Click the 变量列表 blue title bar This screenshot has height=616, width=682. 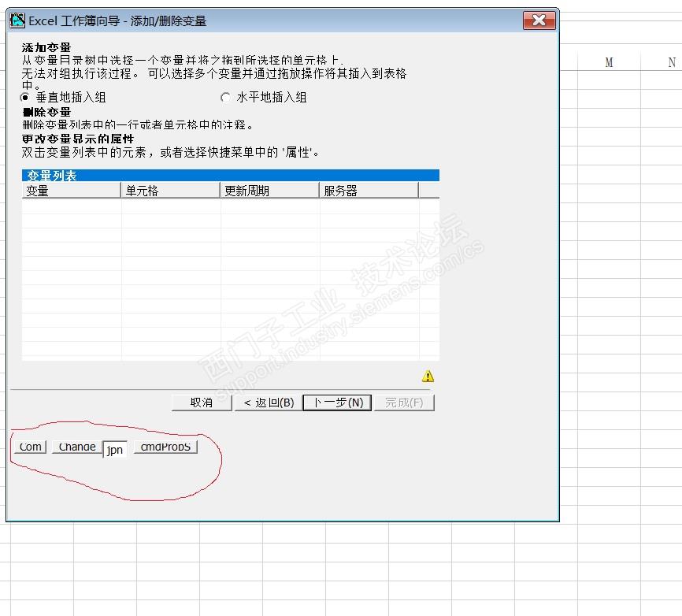pyautogui.click(x=231, y=176)
